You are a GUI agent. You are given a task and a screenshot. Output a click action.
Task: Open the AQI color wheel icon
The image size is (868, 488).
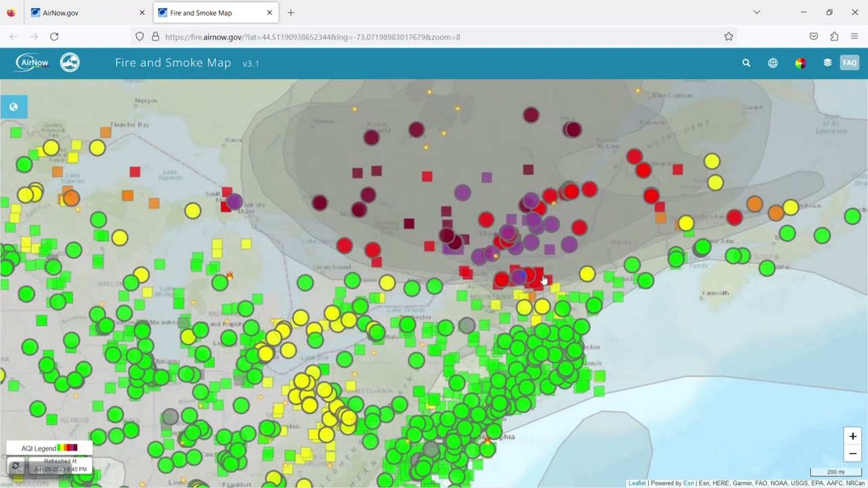800,63
